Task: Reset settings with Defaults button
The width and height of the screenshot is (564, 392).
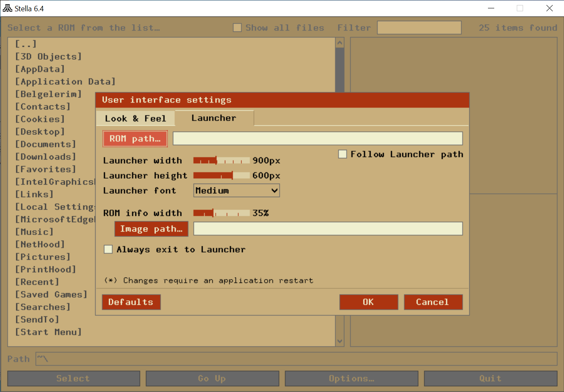Action: 131,302
